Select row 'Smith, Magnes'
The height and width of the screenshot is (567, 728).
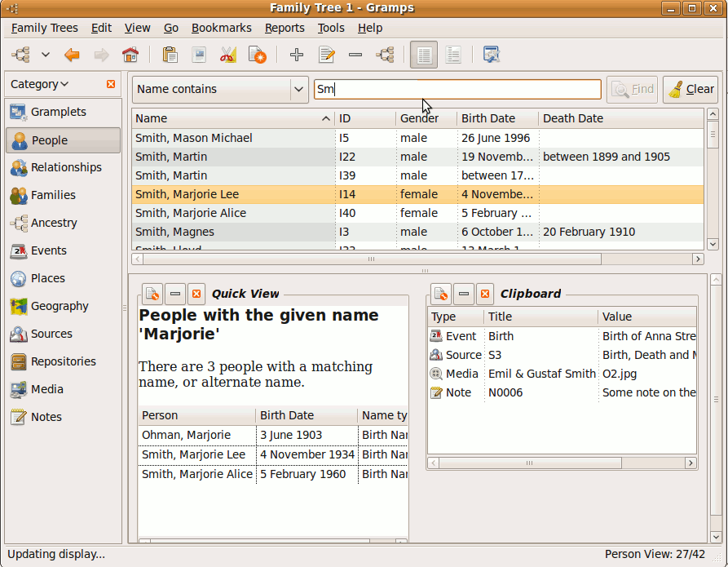[418, 232]
